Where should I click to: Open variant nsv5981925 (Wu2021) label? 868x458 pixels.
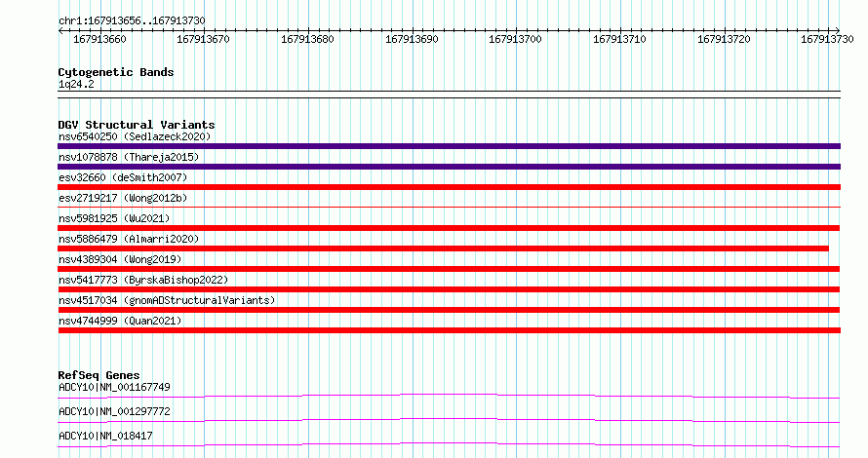[x=114, y=218]
